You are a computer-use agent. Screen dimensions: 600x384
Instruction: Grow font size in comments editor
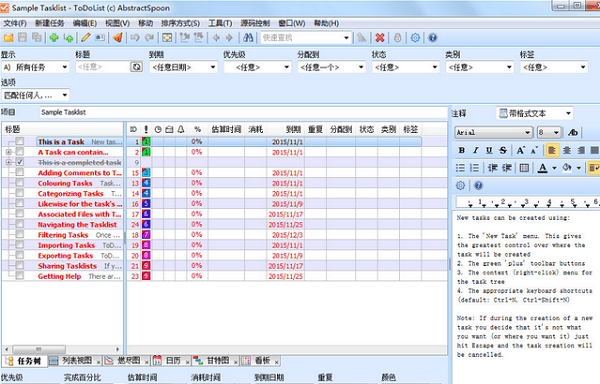pos(521,150)
